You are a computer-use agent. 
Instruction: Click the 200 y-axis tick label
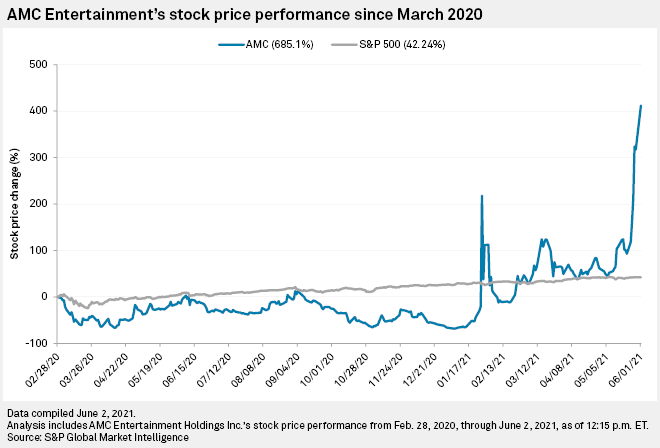(x=38, y=204)
